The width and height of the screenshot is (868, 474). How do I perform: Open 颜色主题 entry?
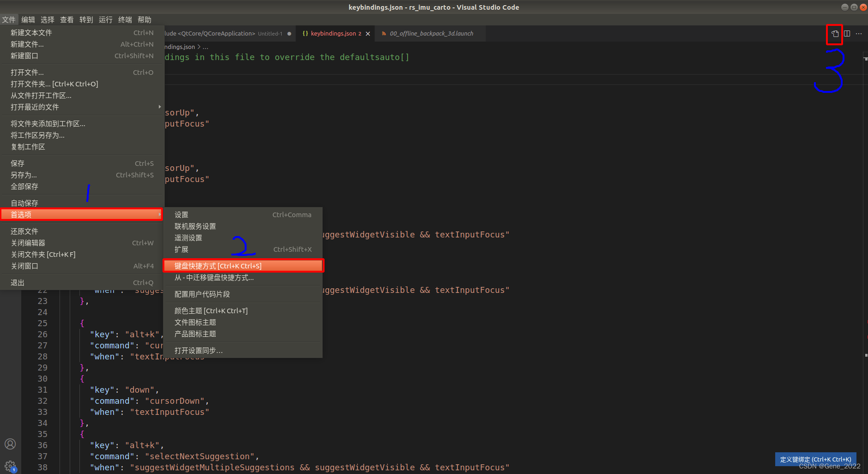pyautogui.click(x=243, y=311)
